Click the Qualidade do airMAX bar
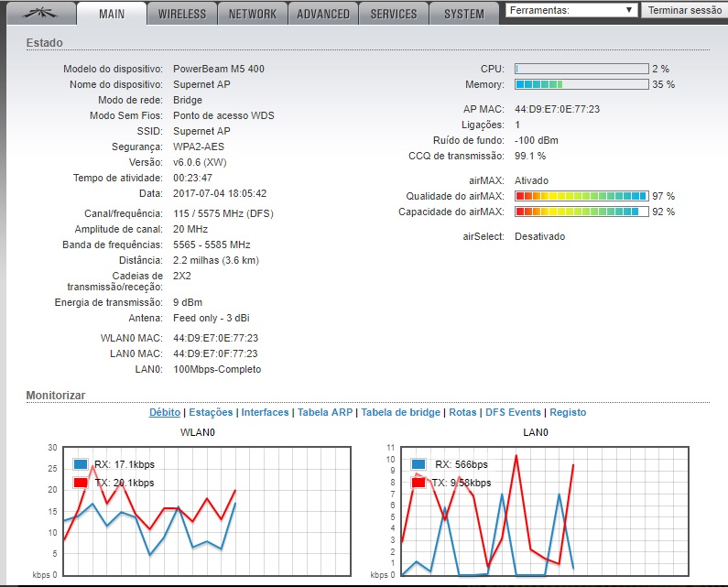Viewport: 728px width, 587px height. pos(581,196)
